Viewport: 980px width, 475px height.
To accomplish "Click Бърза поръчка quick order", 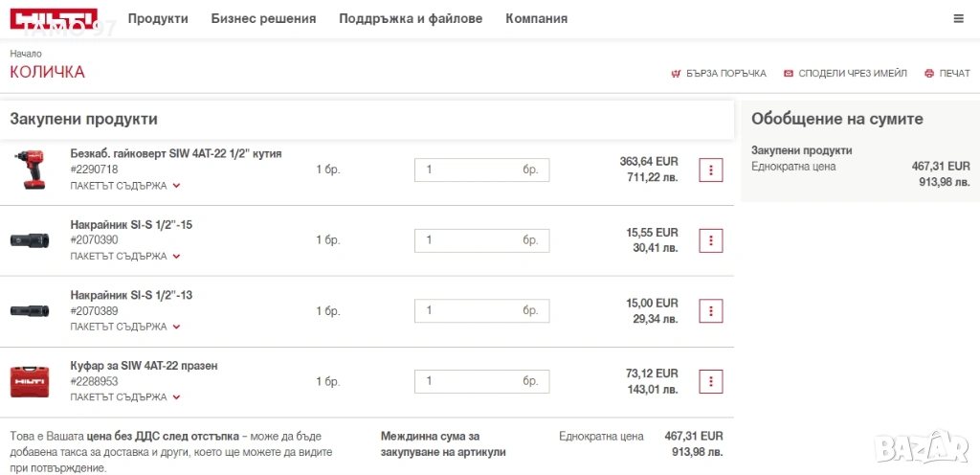I will (719, 74).
